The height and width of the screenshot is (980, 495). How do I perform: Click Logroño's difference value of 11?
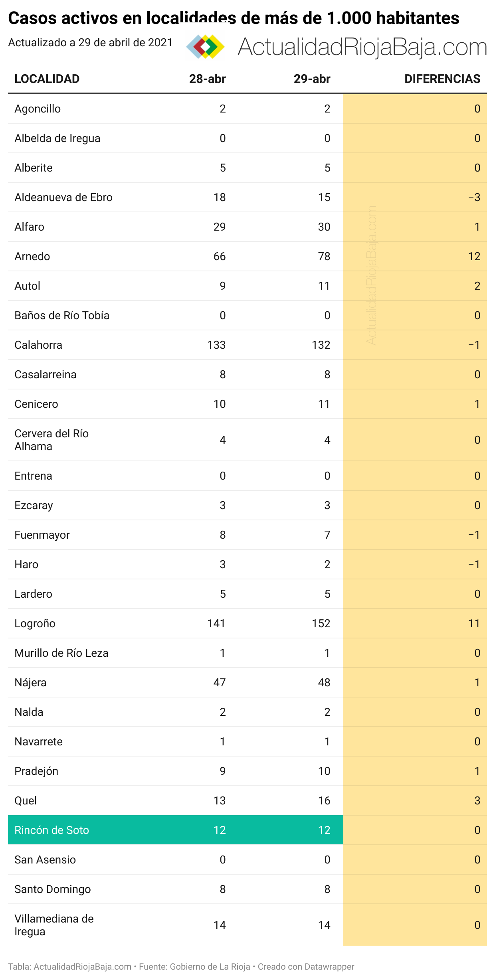tap(474, 623)
